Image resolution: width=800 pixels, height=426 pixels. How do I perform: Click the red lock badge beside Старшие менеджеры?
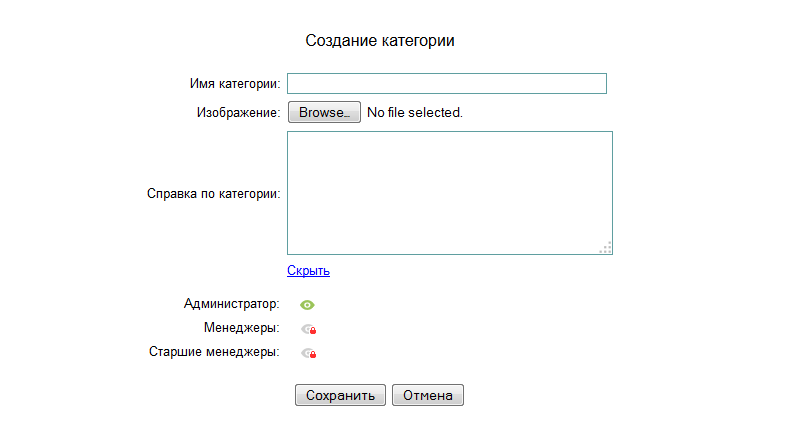point(312,355)
